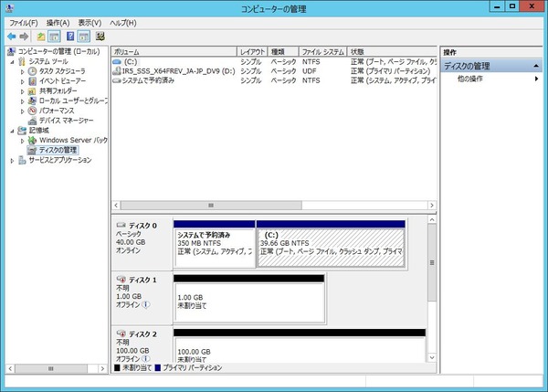This screenshot has height=392, width=548.
Task: Click the Windows Server Backup icon
Action: (x=32, y=140)
